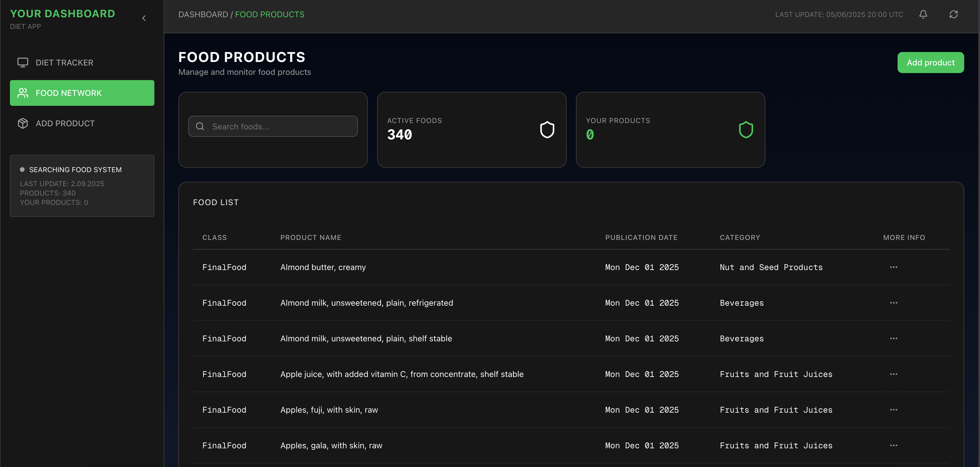This screenshot has width=980, height=467.
Task: Click the shield icon on Active Foods card
Action: point(547,129)
